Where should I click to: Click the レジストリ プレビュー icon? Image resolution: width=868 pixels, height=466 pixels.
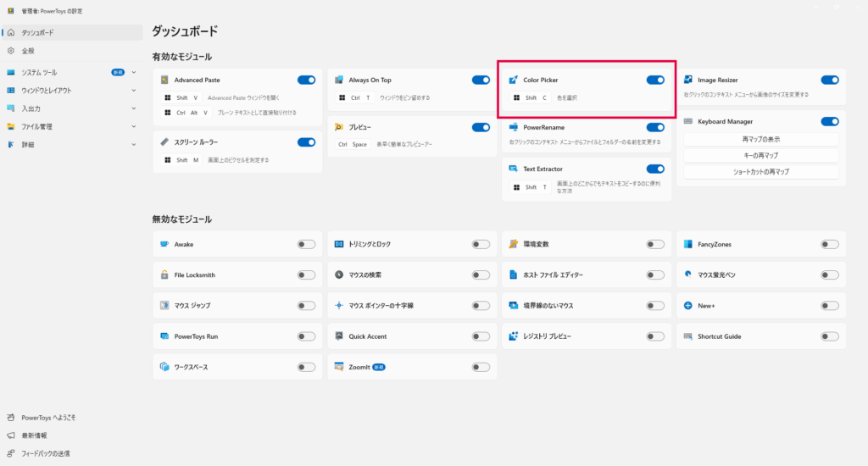click(513, 336)
